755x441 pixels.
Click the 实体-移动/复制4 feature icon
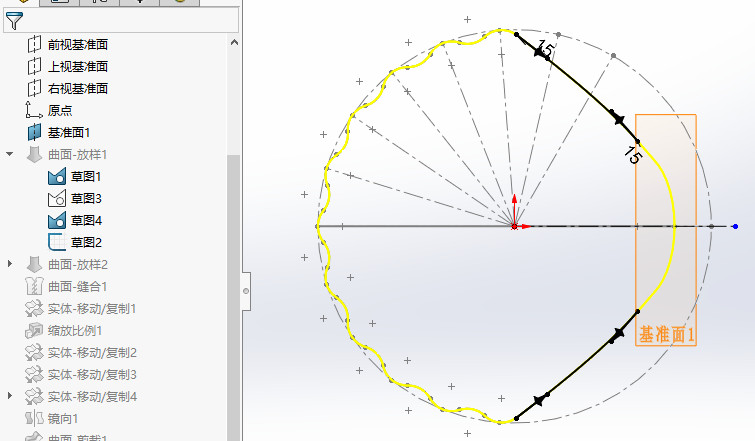click(x=34, y=397)
